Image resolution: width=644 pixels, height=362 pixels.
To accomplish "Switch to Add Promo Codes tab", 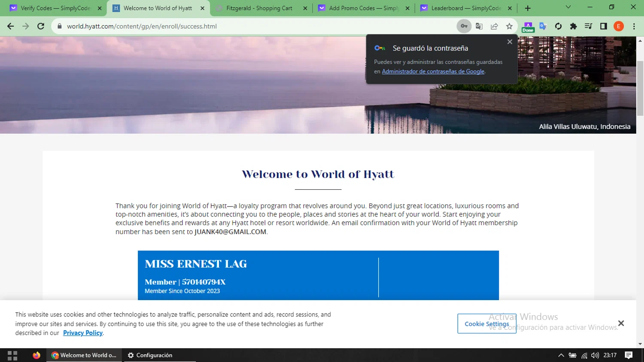I will (x=364, y=8).
